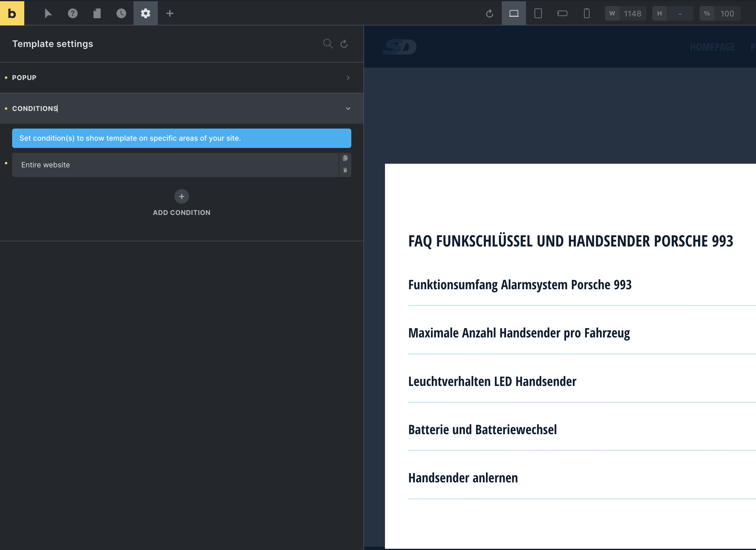Select the cursor pointer tool icon
756x550 pixels.
coord(48,13)
